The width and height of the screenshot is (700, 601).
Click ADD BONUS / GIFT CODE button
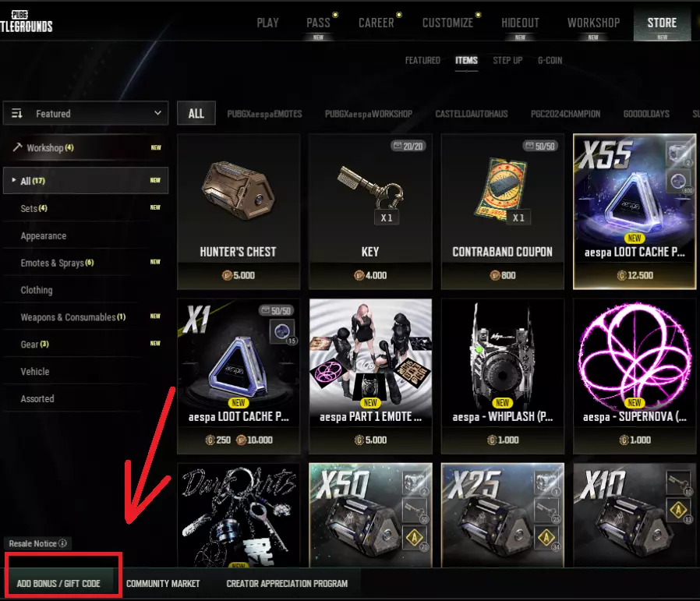coord(59,583)
